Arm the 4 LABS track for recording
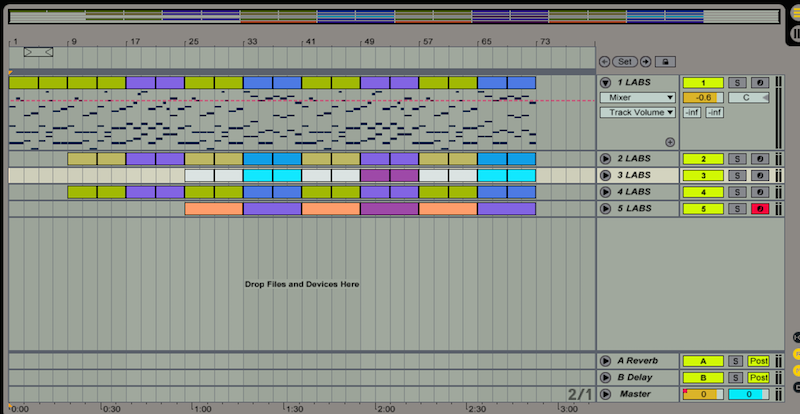The image size is (800, 414). (760, 192)
